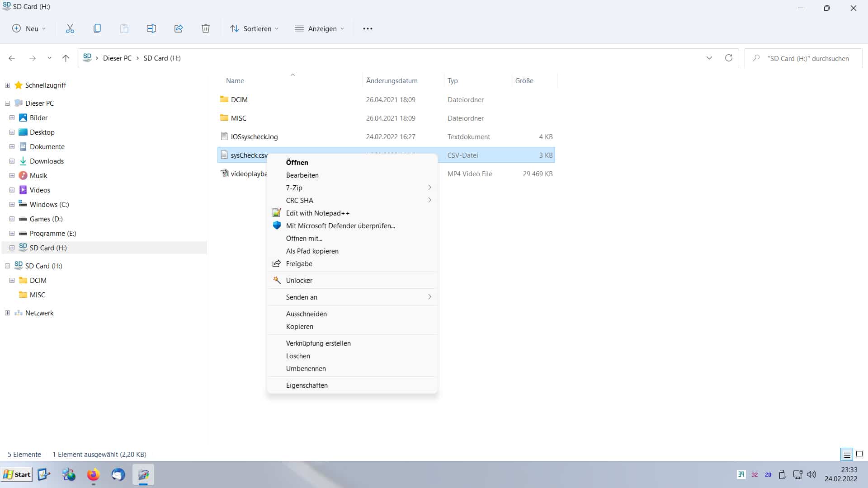Image resolution: width=868 pixels, height=488 pixels.
Task: Expand the Netzwerk tree node
Action: click(7, 313)
